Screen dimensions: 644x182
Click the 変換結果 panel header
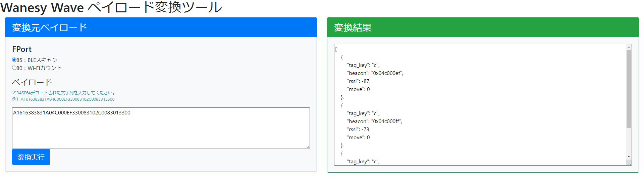pyautogui.click(x=483, y=27)
